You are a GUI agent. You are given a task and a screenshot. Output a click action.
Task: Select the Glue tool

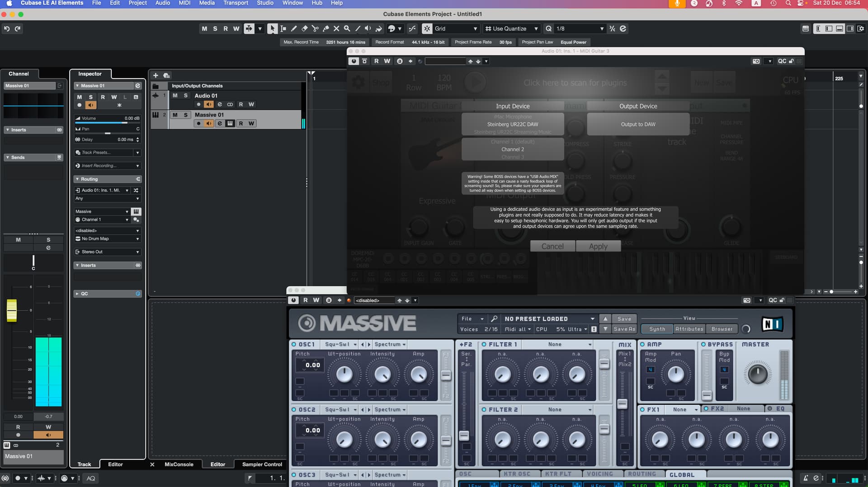325,28
